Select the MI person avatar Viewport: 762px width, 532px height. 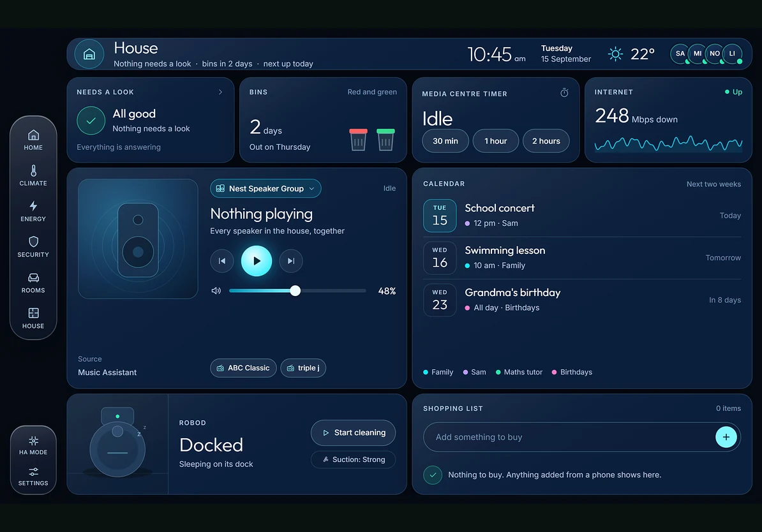click(698, 54)
